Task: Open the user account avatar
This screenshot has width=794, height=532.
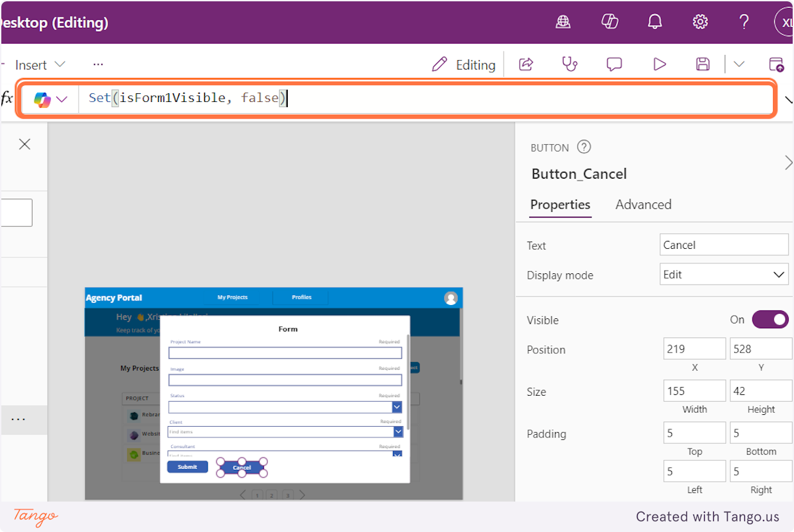Action: [784, 22]
